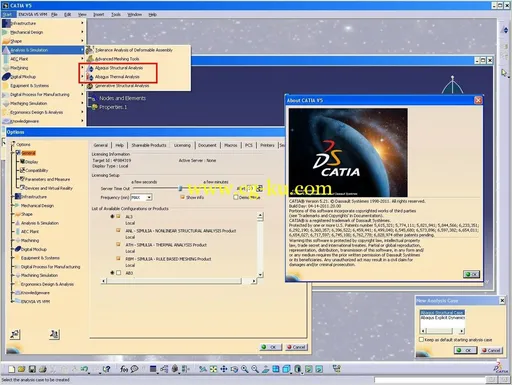The width and height of the screenshot is (512, 385).
Task: Toggle the ATH Thermal Analysis product checkbox
Action: coord(118,244)
